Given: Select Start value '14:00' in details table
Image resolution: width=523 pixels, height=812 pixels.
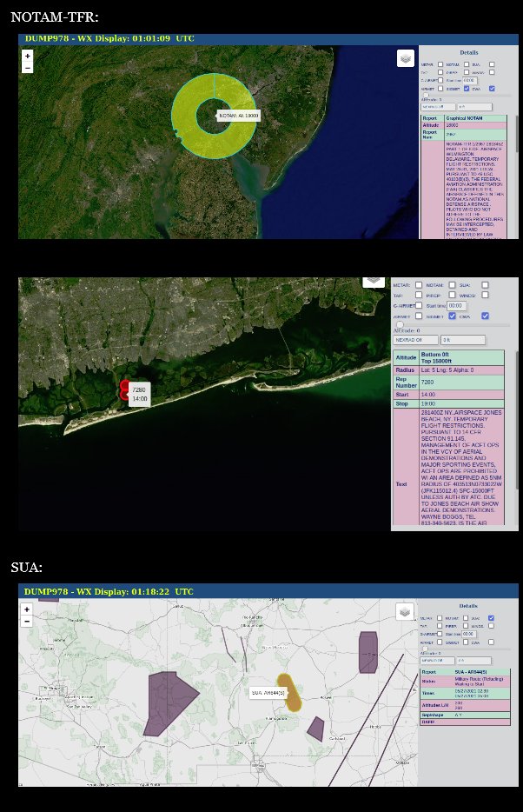Looking at the screenshot, I should point(461,395).
